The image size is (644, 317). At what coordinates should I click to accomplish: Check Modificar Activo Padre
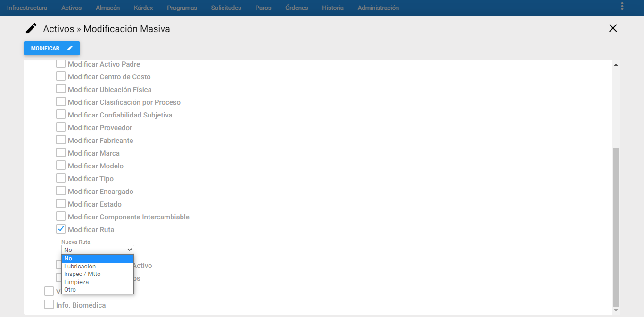[61, 64]
